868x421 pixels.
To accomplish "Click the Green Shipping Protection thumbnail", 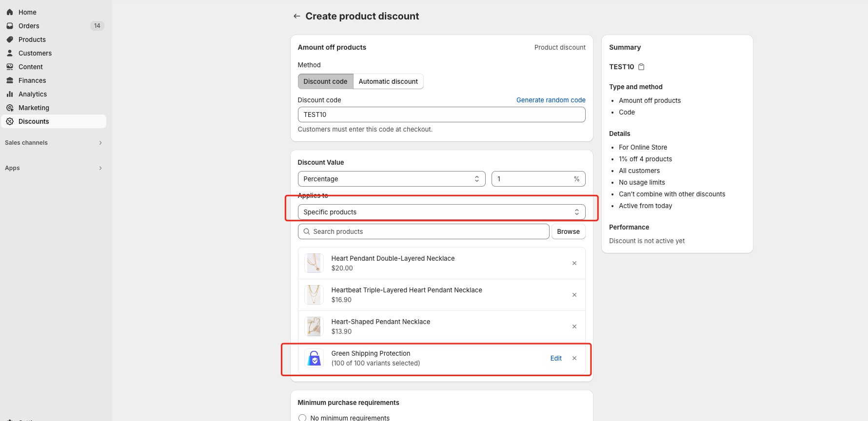I will (x=314, y=358).
